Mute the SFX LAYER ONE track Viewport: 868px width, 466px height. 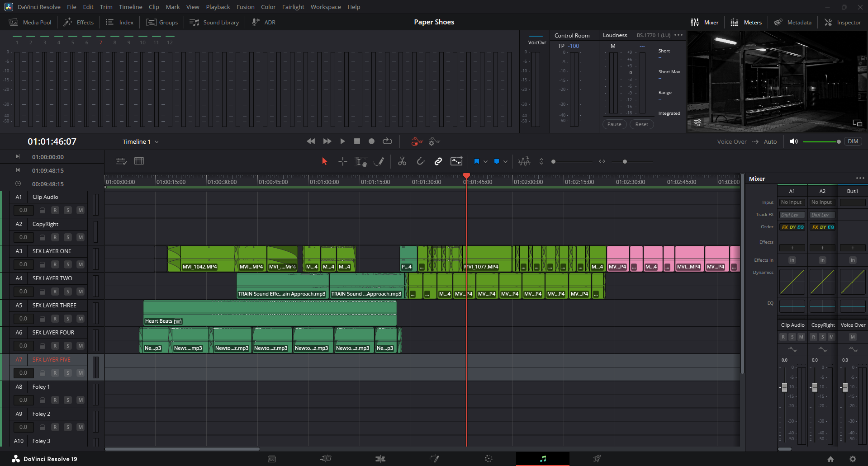coord(81,264)
